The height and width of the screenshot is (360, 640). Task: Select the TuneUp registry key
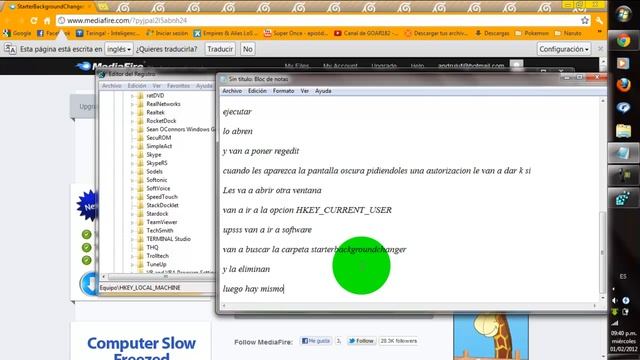(x=156, y=264)
